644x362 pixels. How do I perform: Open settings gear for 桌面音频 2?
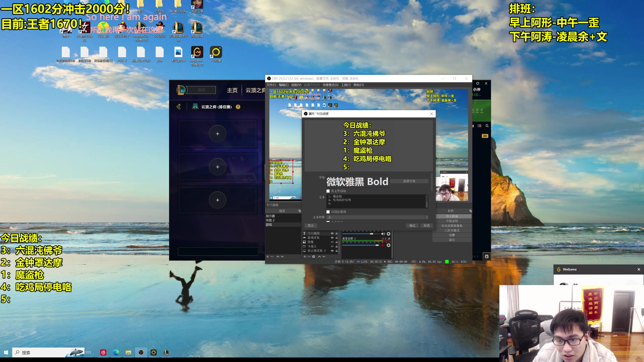(x=388, y=245)
